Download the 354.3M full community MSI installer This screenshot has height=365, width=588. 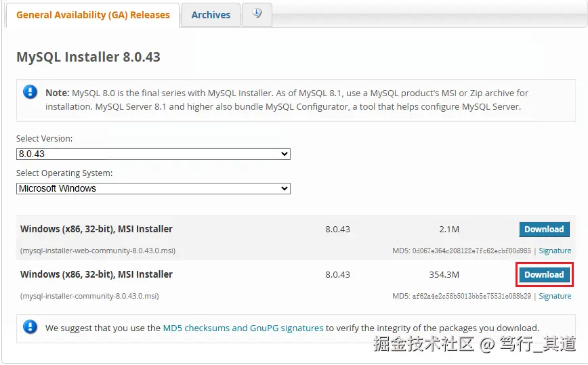point(544,275)
